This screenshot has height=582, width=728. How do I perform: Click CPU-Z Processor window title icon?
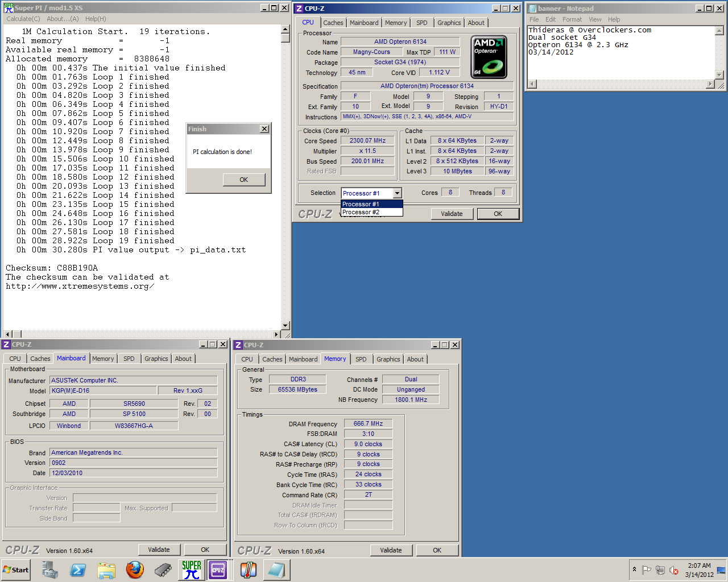coord(299,9)
